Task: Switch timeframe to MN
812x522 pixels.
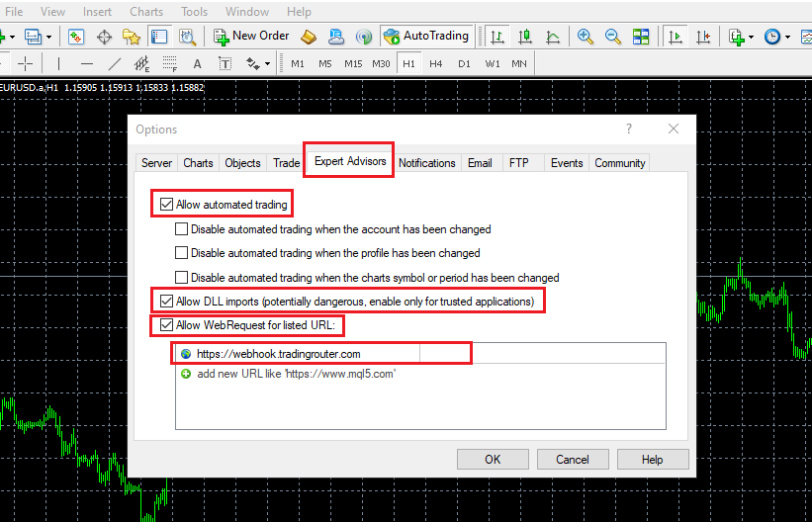Action: (x=519, y=63)
